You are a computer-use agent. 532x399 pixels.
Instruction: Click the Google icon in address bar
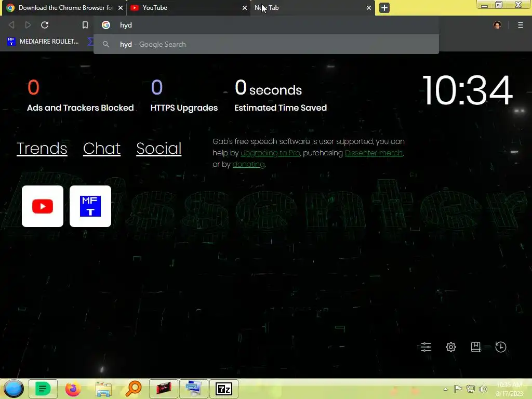point(106,25)
